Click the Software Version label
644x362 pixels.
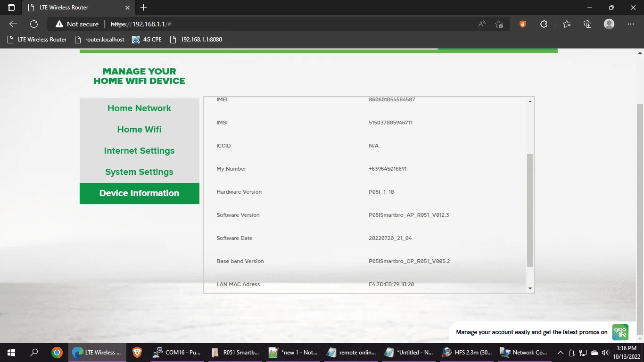click(x=238, y=215)
